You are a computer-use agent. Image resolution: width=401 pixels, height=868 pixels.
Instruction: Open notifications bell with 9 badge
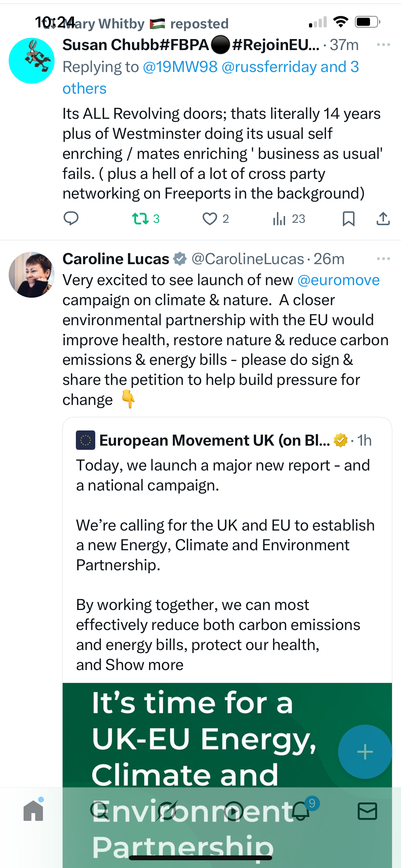301,810
